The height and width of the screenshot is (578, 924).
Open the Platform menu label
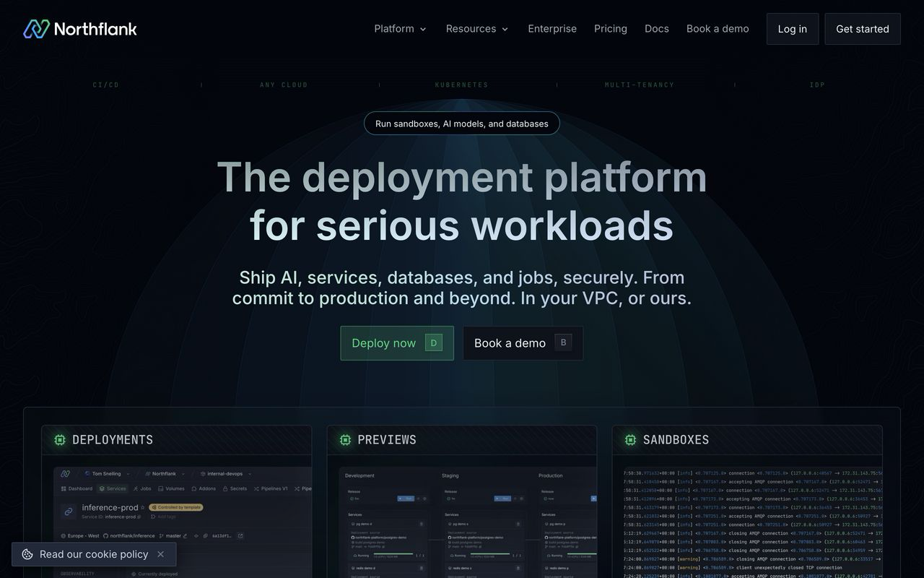[394, 29]
